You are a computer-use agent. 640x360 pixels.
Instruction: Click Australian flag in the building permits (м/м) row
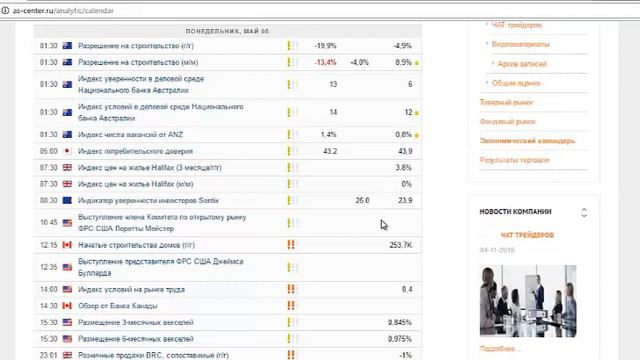[67, 62]
